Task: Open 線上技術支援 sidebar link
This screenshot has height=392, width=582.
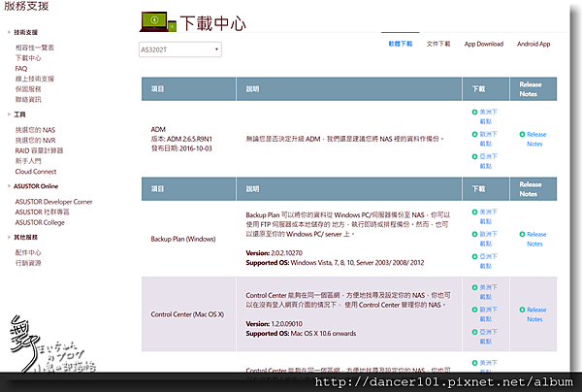Action: click(35, 79)
